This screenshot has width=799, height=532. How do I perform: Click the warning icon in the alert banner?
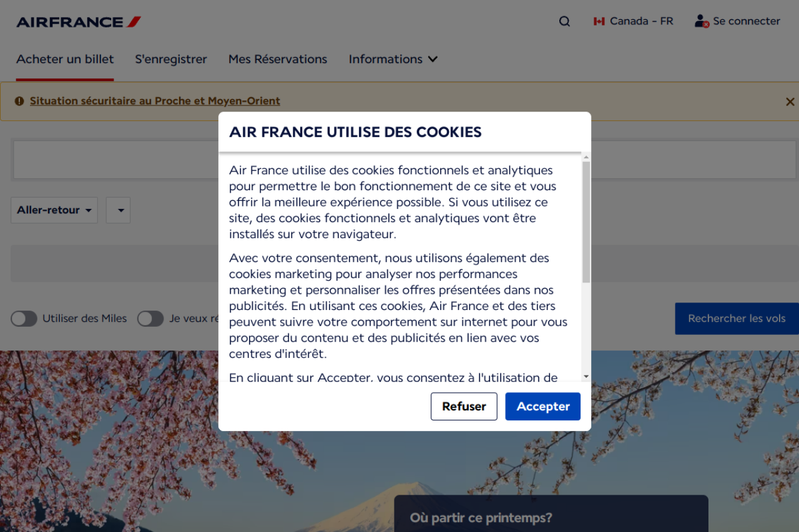pyautogui.click(x=19, y=101)
